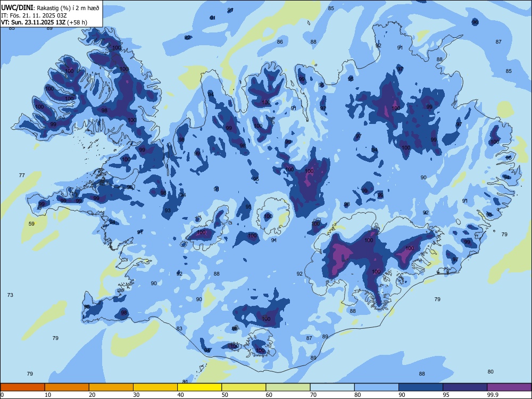Pick the pale yellow 50–60 legend swatch

coord(244,387)
